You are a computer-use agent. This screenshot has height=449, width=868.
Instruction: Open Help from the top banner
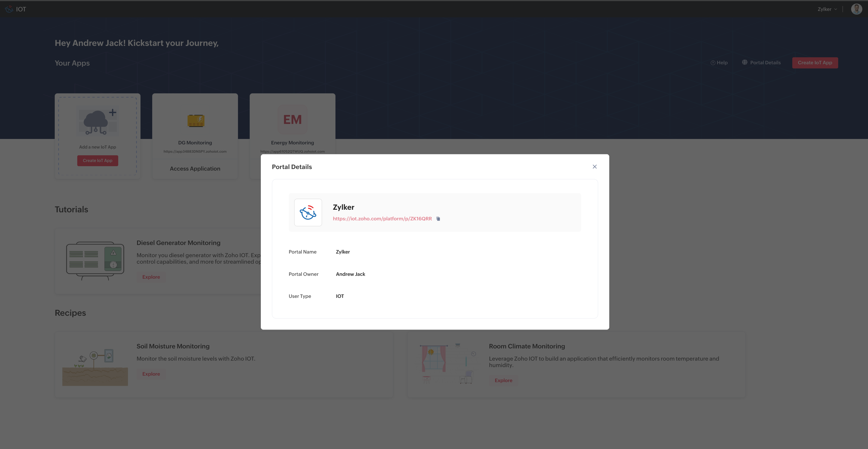719,63
